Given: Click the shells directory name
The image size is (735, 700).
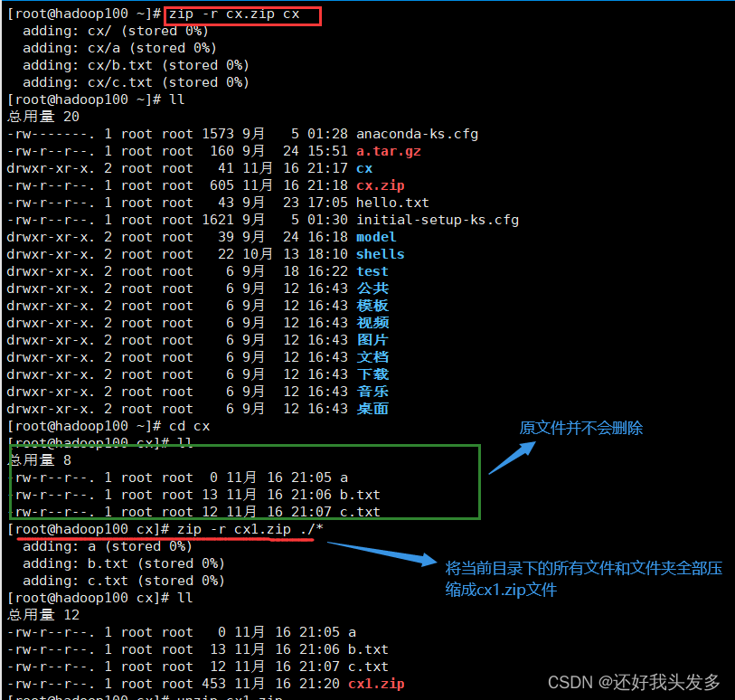Looking at the screenshot, I should pos(380,254).
